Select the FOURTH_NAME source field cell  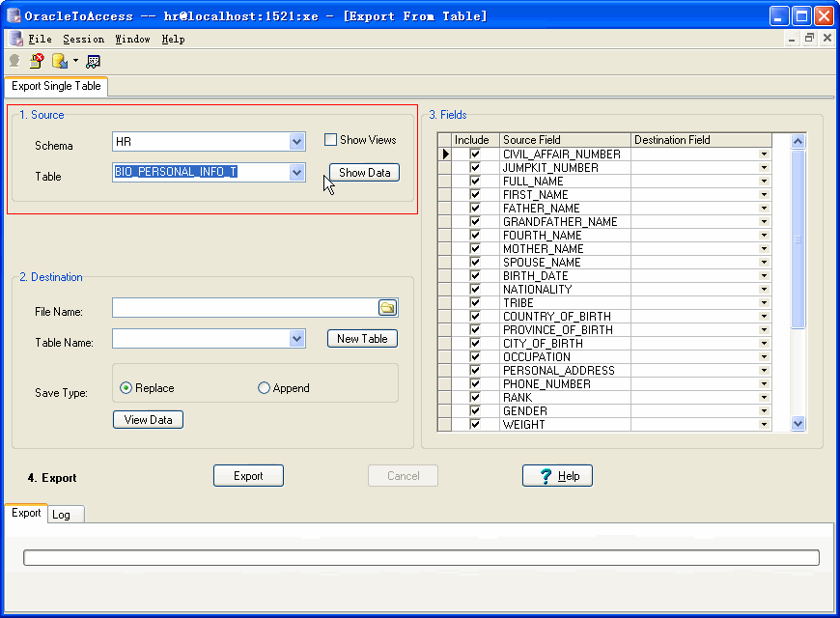[565, 236]
